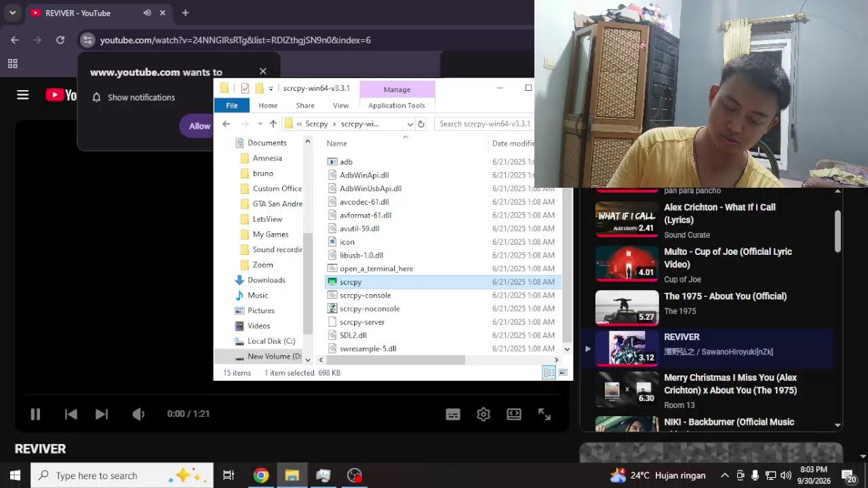Toggle fullscreen for the video

(x=545, y=414)
